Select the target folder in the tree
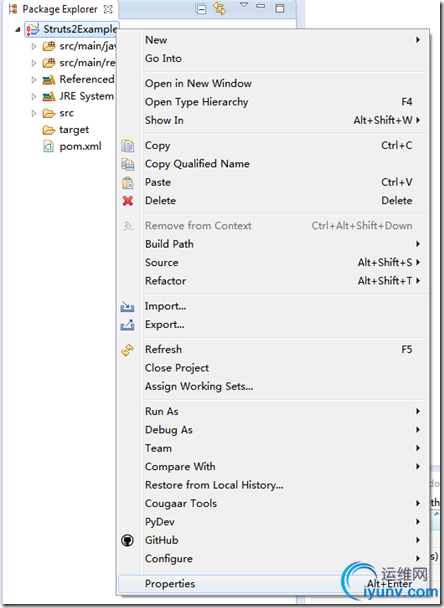444x608 pixels. point(74,130)
